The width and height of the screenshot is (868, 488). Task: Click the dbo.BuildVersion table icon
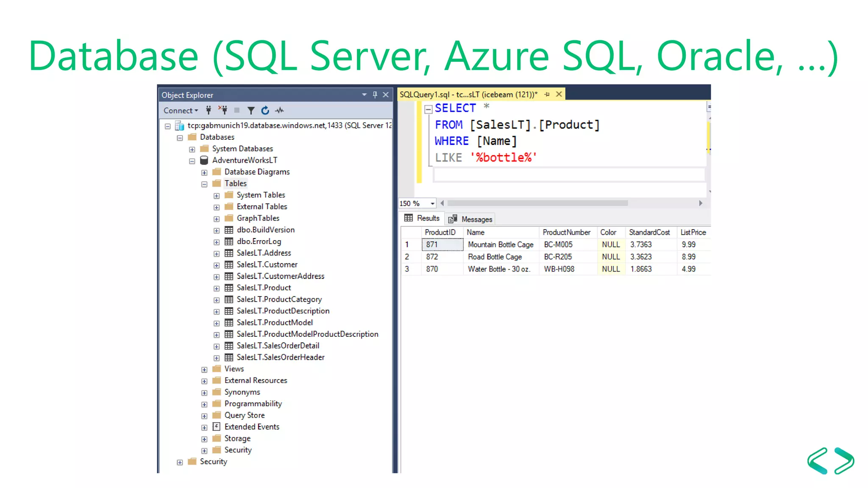point(229,230)
